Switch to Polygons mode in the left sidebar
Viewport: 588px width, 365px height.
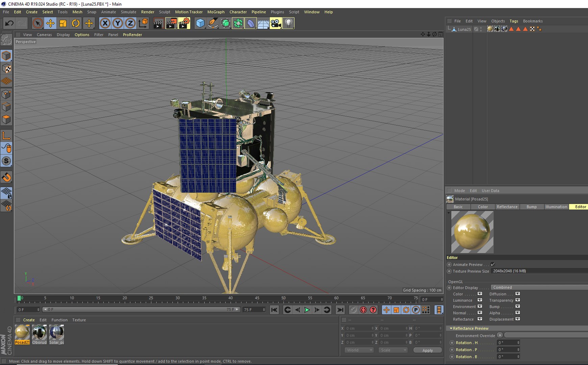click(x=6, y=120)
